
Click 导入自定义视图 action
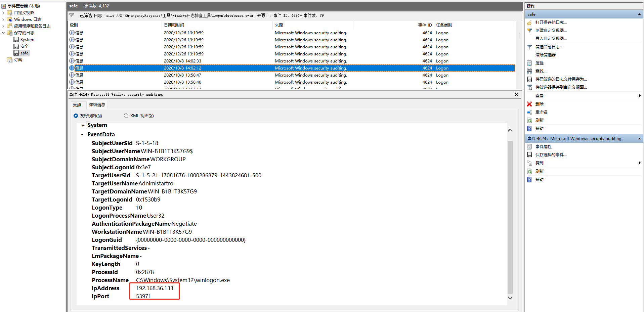pos(551,39)
